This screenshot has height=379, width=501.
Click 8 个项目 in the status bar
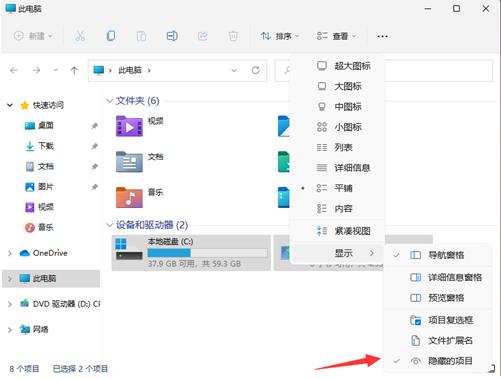(24, 369)
